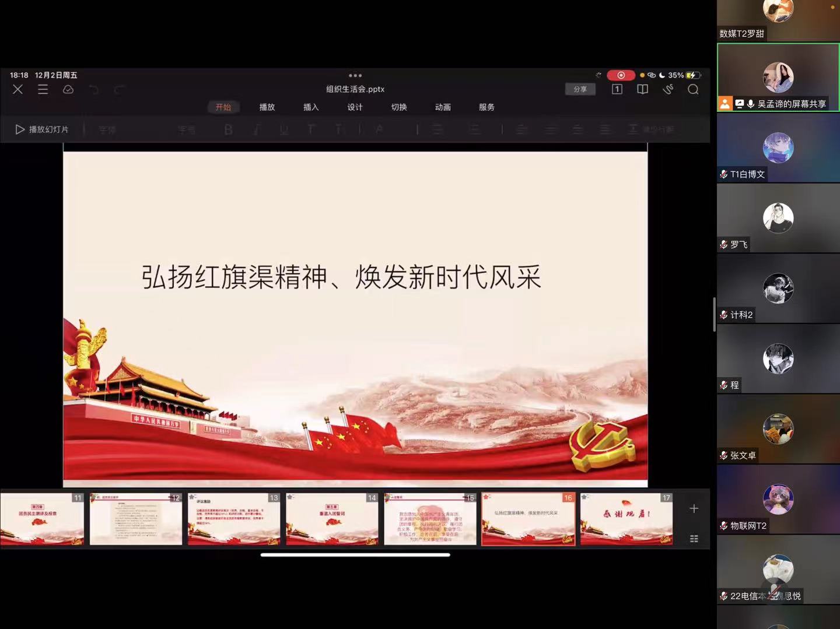
Task: Expand the three-dot multitasking menu
Action: click(x=355, y=75)
